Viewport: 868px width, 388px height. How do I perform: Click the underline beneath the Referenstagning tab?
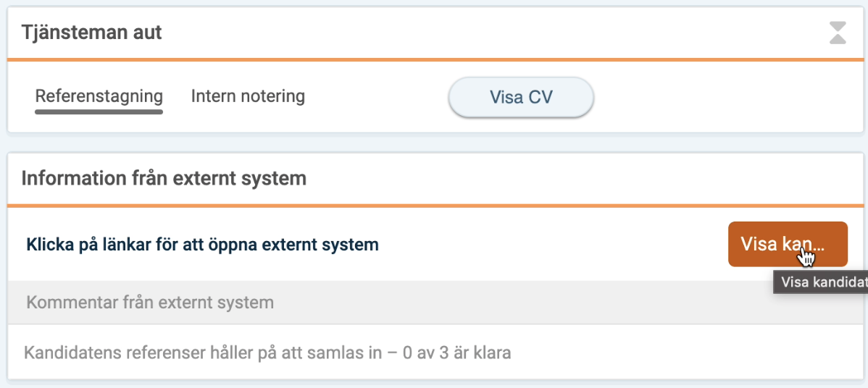(x=99, y=111)
